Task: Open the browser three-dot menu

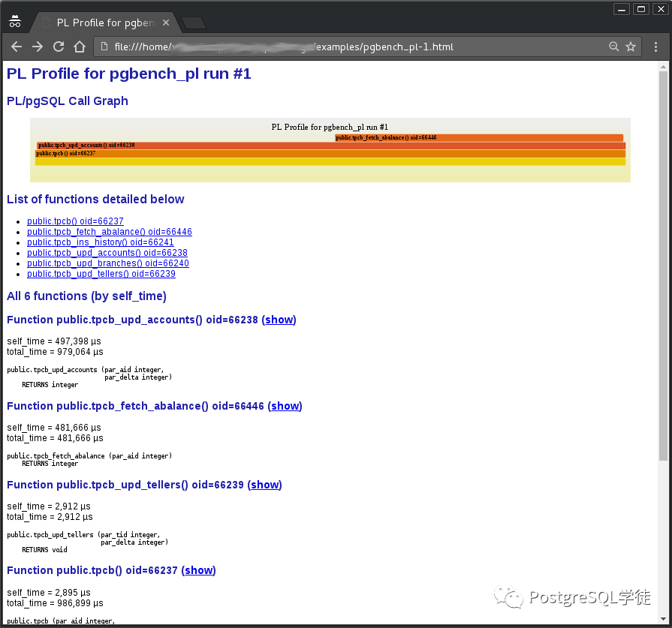Action: 655,47
